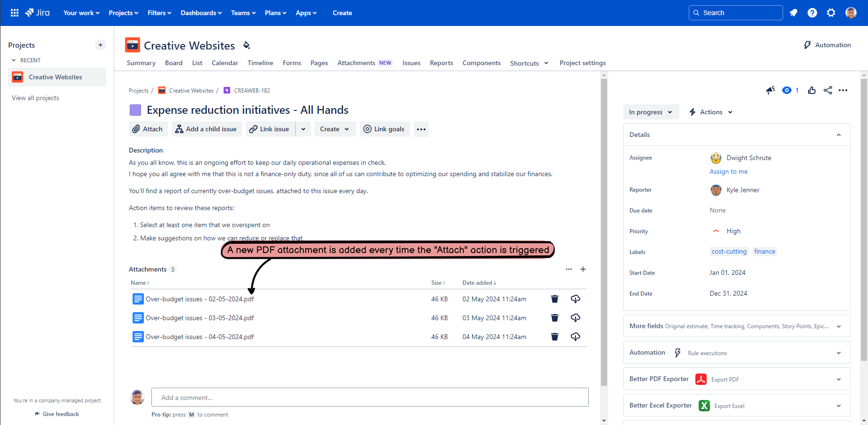Open the In progress status dropdown

tap(651, 112)
